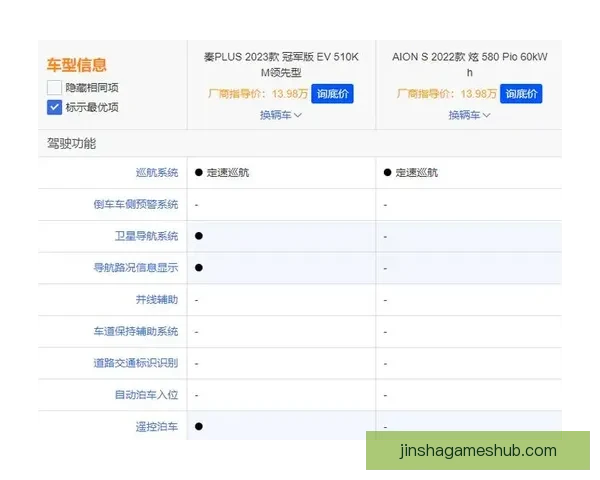This screenshot has height=480, width=600.
Task: Open the 巡航系统 parameter link
Action: 157,173
